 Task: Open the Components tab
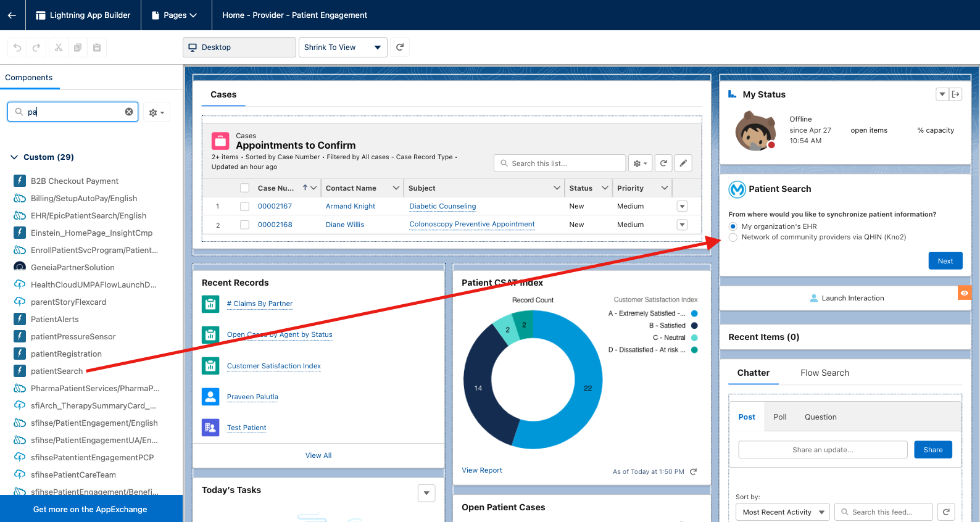pos(29,78)
